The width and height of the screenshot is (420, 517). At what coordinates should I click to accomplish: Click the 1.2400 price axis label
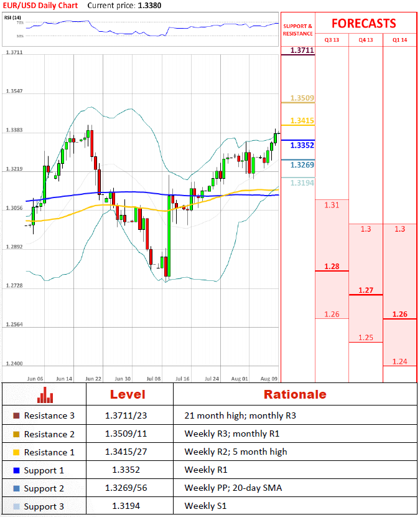point(14,364)
